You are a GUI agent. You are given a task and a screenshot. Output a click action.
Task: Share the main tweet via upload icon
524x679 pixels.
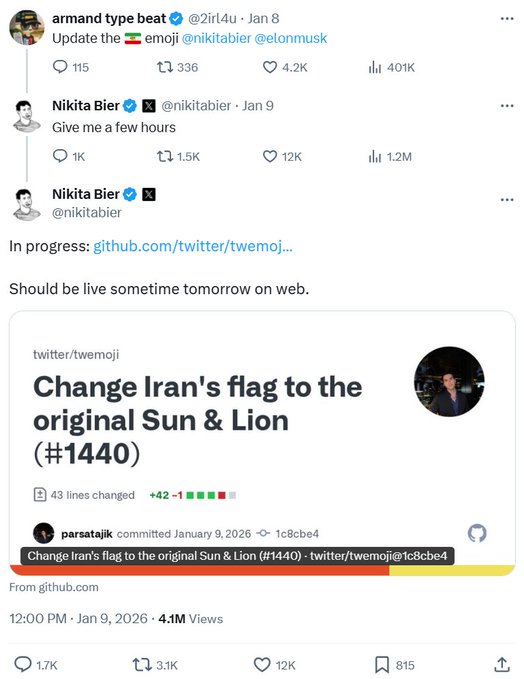[x=501, y=664]
